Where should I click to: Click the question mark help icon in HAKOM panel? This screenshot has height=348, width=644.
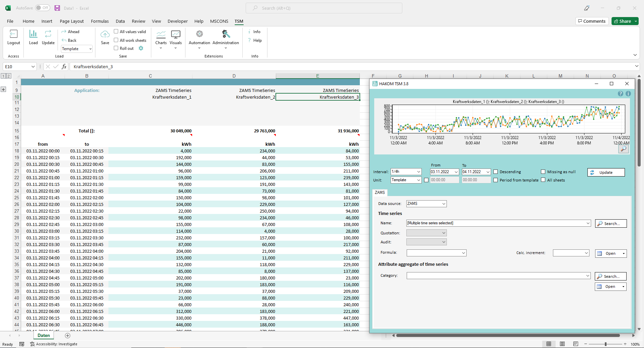tap(621, 94)
